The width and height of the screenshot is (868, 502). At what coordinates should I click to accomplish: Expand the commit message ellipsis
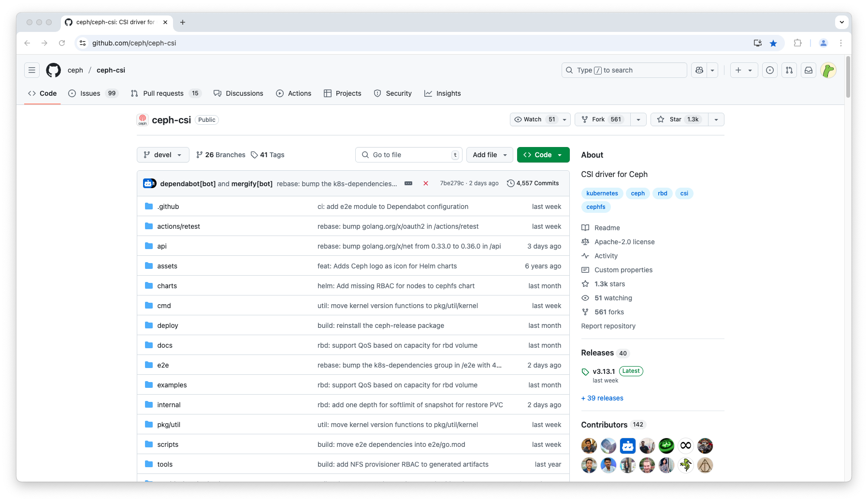[x=408, y=183]
